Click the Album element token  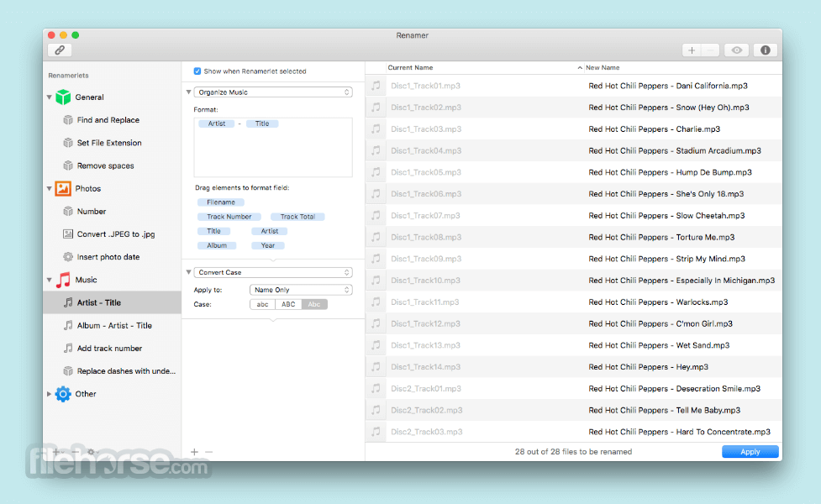217,245
